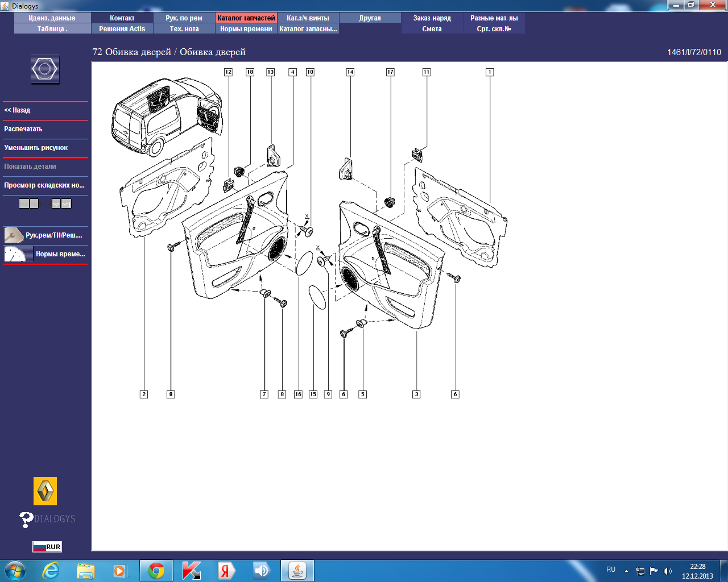This screenshot has height=582, width=728.
Task: Open the Каталог запасны... tab
Action: pyautogui.click(x=308, y=29)
